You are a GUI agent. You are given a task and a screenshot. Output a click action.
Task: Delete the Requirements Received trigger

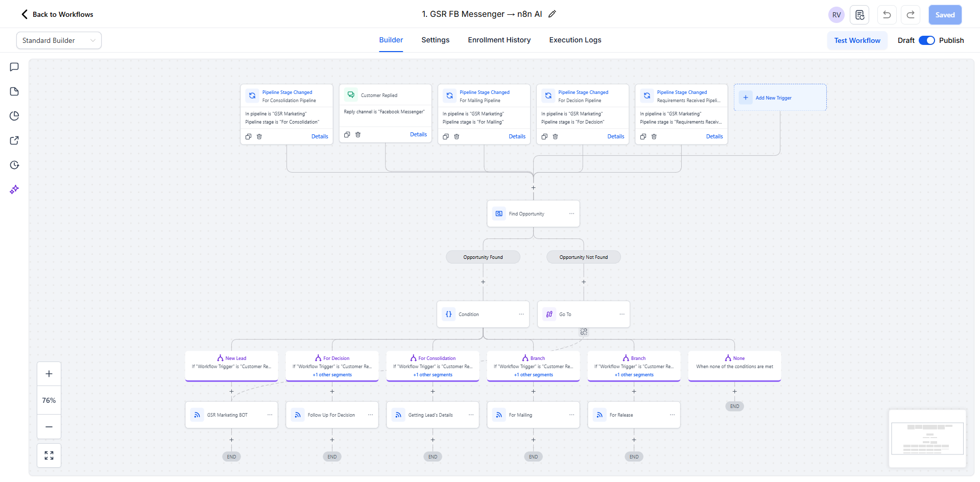click(x=654, y=136)
